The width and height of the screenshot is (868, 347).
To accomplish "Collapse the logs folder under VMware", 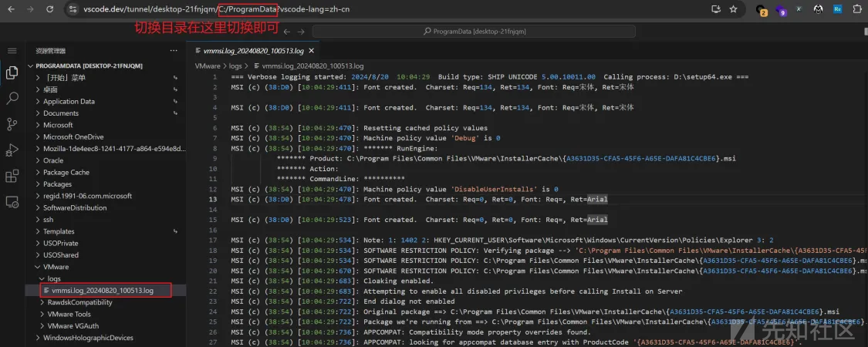I will click(107, 278).
